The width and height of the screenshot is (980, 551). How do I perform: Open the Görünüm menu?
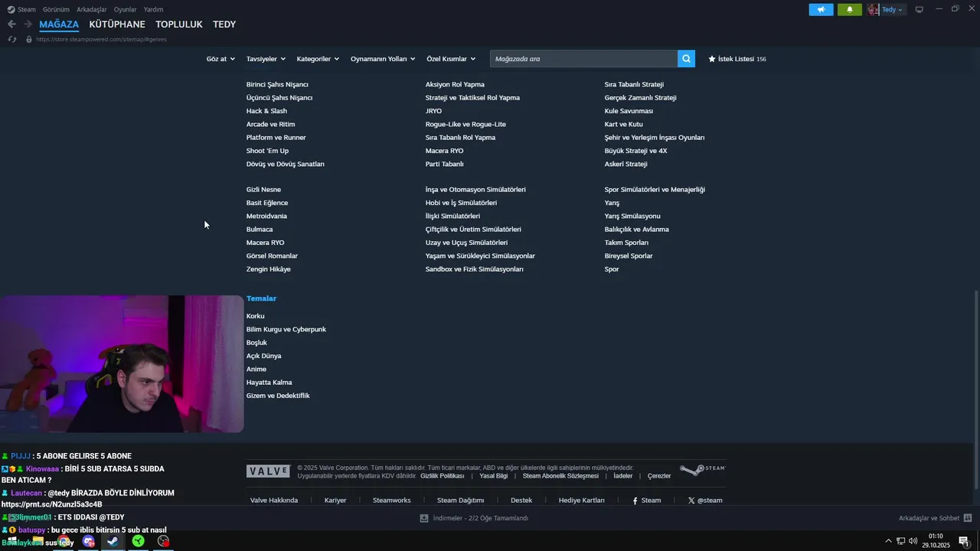(x=56, y=9)
